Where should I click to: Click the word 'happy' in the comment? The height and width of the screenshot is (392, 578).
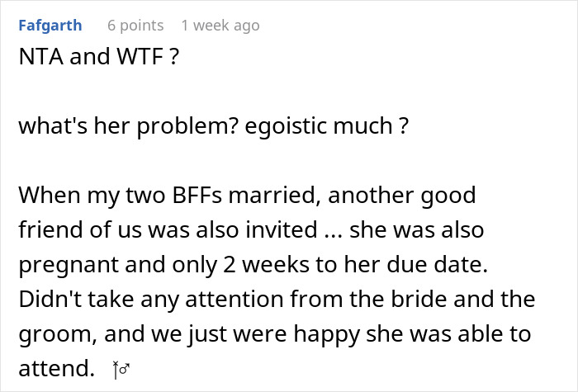pos(327,333)
